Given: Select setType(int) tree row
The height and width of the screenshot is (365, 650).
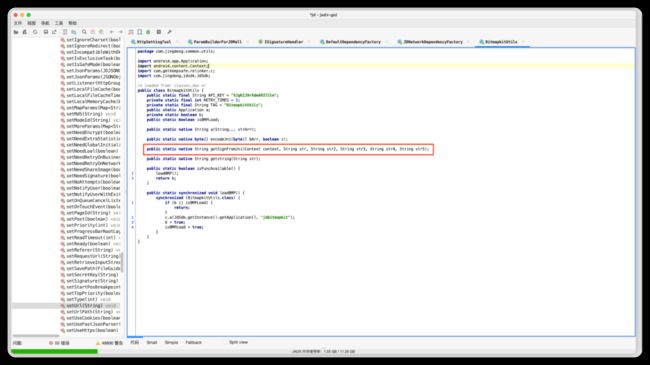Looking at the screenshot, I should 86,299.
